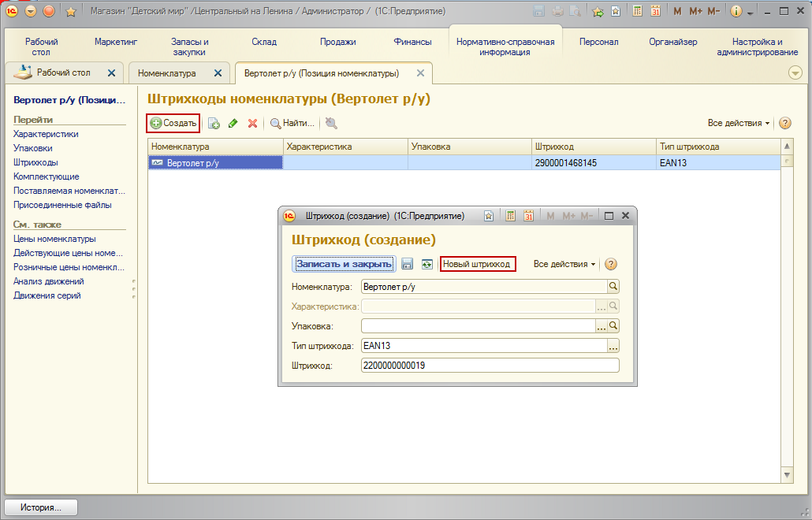812x520 pixels.
Task: Click the green pencil edit icon
Action: coord(233,123)
